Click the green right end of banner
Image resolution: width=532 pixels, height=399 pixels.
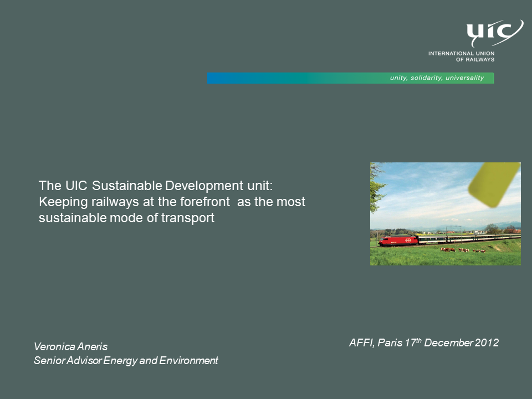click(489, 78)
